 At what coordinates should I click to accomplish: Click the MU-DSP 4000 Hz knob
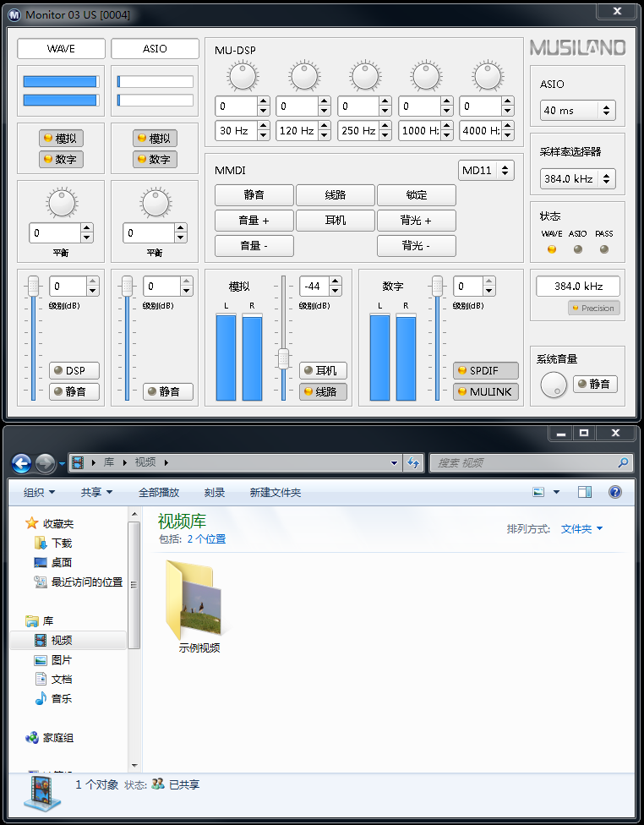point(488,77)
